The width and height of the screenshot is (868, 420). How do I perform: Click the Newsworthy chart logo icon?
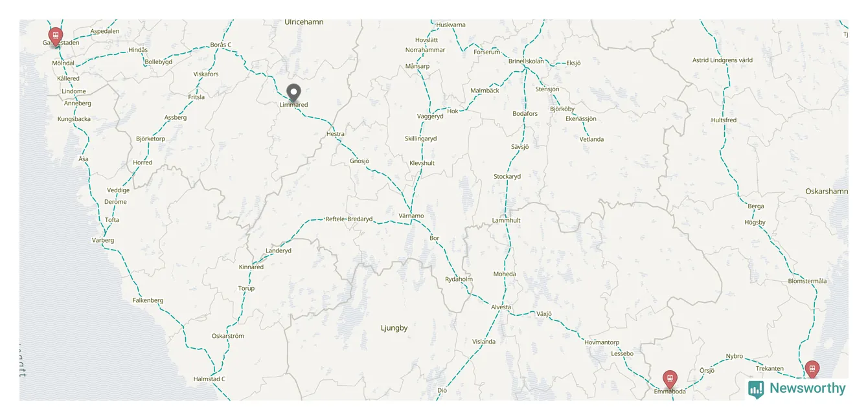pos(756,389)
